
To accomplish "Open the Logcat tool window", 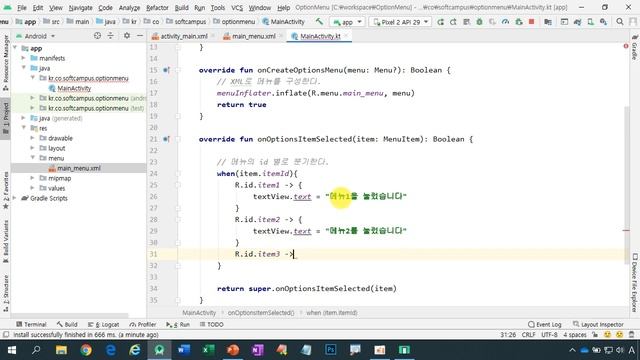I will [x=104, y=324].
